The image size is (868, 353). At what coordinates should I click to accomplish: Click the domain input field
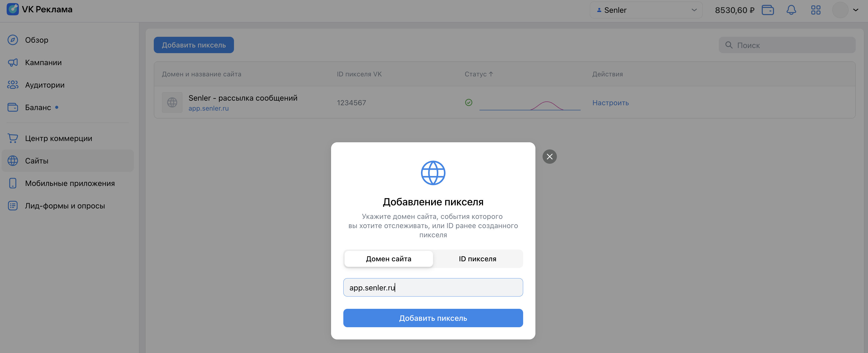[x=433, y=287]
